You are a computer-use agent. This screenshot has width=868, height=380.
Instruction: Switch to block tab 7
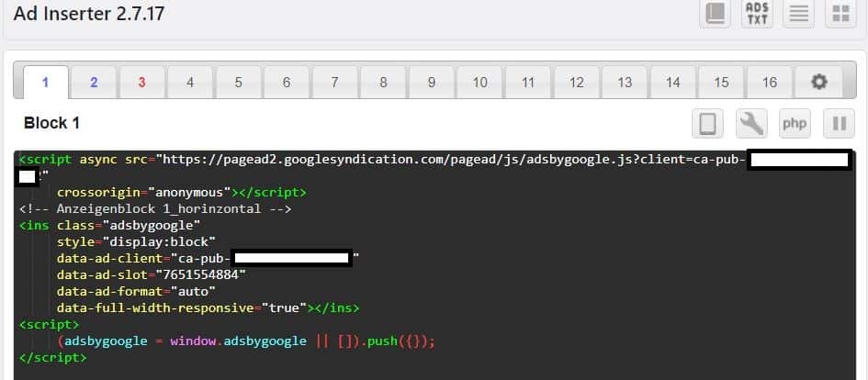(x=334, y=83)
